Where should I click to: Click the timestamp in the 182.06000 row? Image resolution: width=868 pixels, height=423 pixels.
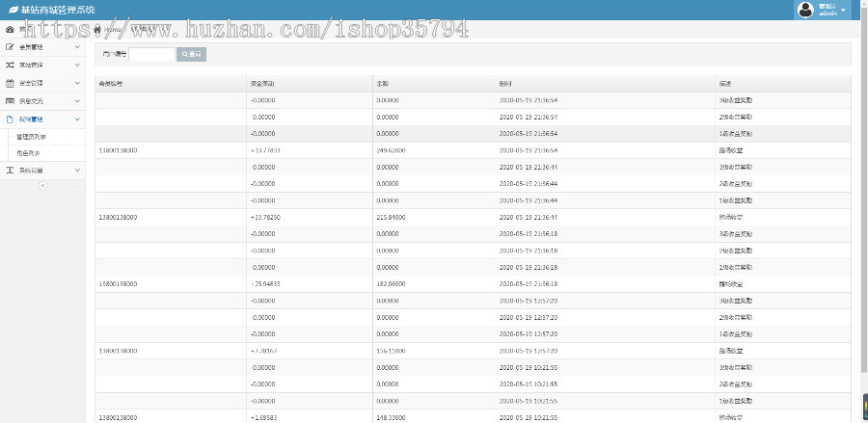tap(529, 283)
